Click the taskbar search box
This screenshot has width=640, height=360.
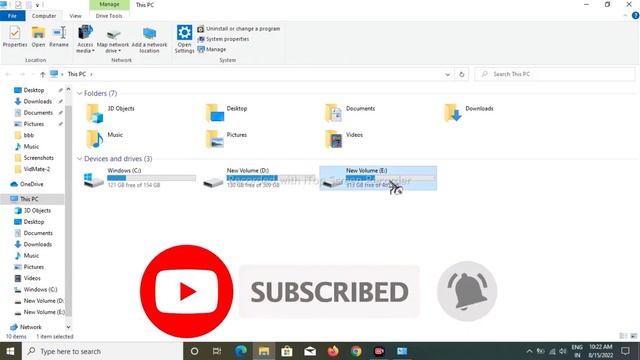[x=102, y=351]
